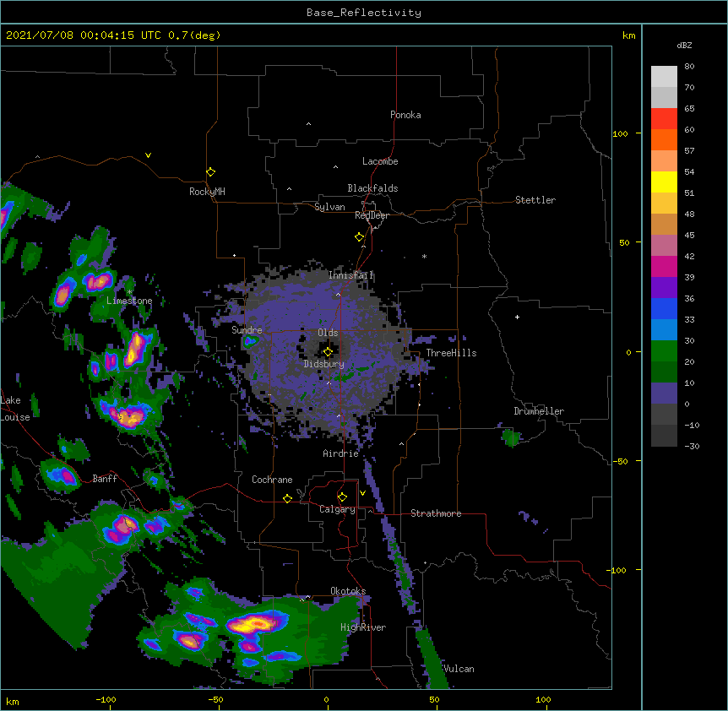
Task: Select the violet legend swatch below 39
Action: point(664,288)
